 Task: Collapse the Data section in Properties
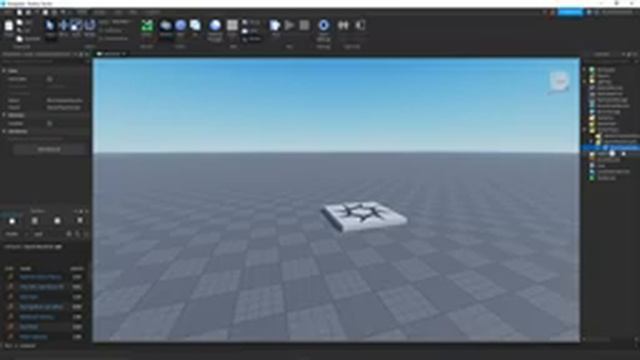click(x=4, y=71)
